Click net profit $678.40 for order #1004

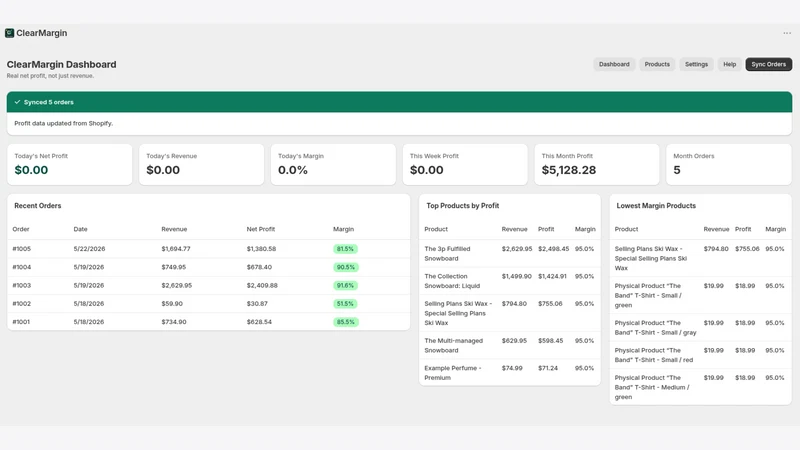pyautogui.click(x=259, y=267)
